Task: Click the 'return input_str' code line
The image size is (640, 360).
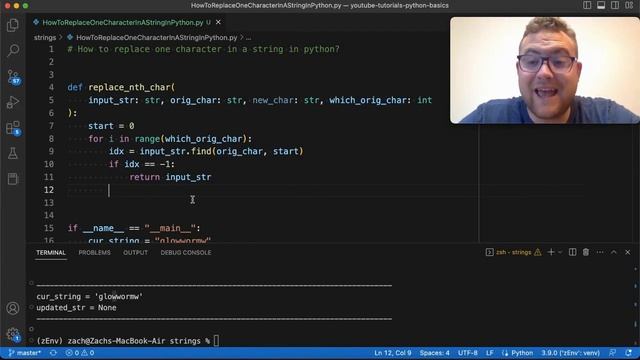Action: coord(170,177)
